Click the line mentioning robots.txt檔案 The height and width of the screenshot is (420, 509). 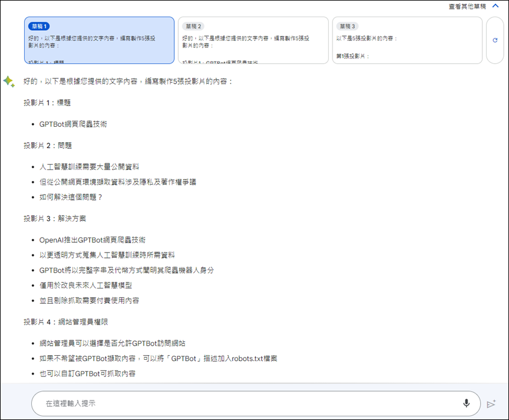click(158, 359)
